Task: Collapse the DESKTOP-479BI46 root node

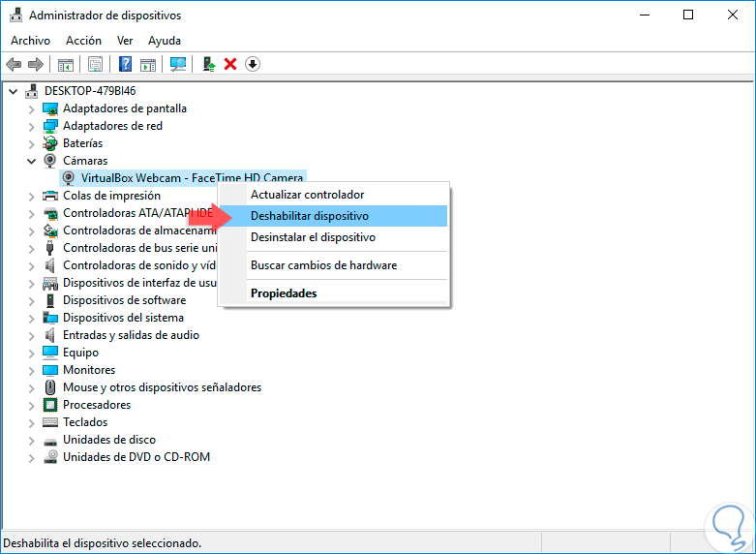Action: pos(13,91)
